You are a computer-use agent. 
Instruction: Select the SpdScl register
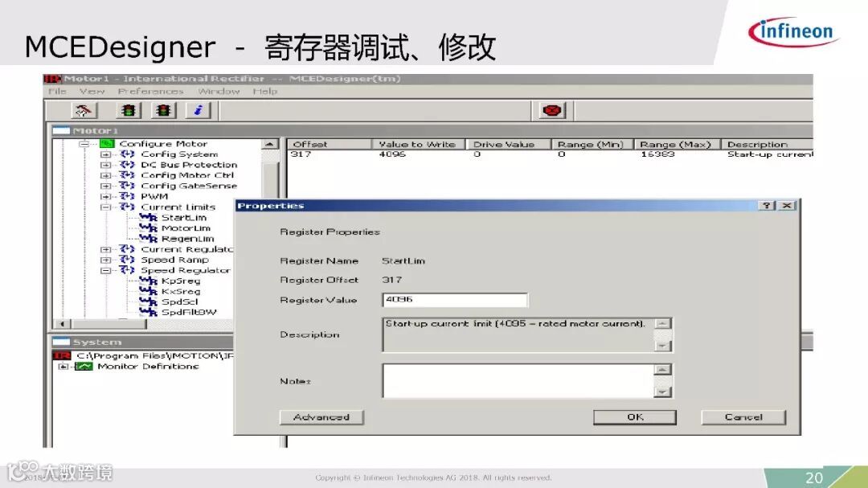tap(179, 301)
